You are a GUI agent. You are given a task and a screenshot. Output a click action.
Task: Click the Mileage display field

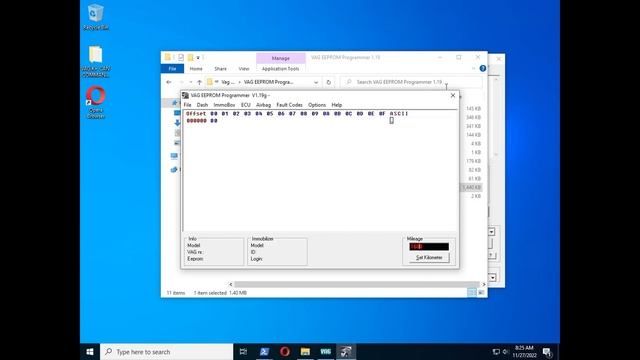pos(429,247)
